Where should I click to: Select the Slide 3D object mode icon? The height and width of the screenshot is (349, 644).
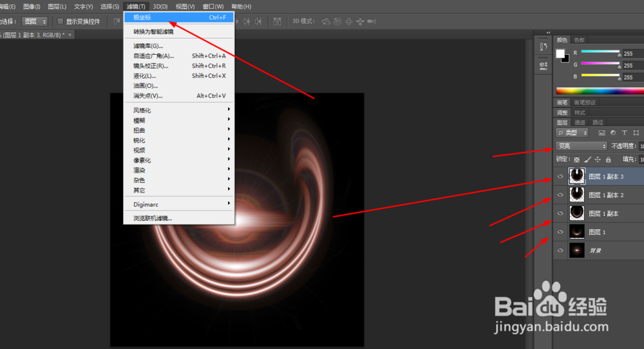[360, 21]
